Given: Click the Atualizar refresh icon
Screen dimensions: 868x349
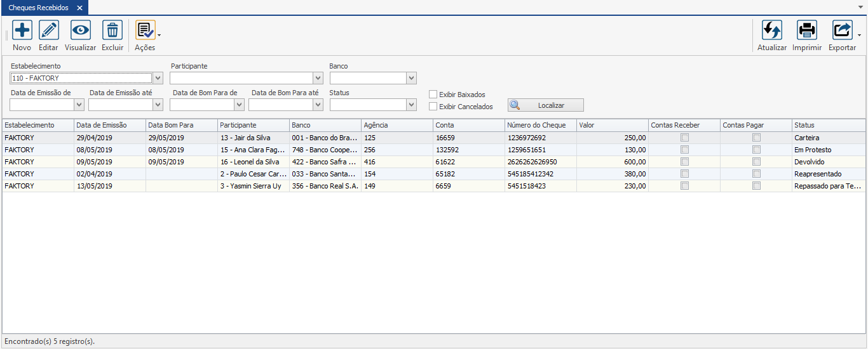Looking at the screenshot, I should click(x=771, y=30).
